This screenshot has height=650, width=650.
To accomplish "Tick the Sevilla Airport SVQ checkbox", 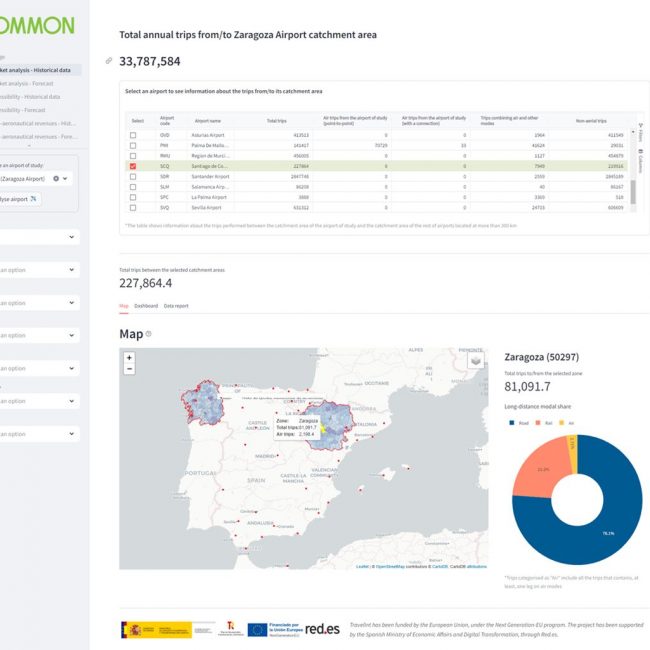I will point(133,208).
